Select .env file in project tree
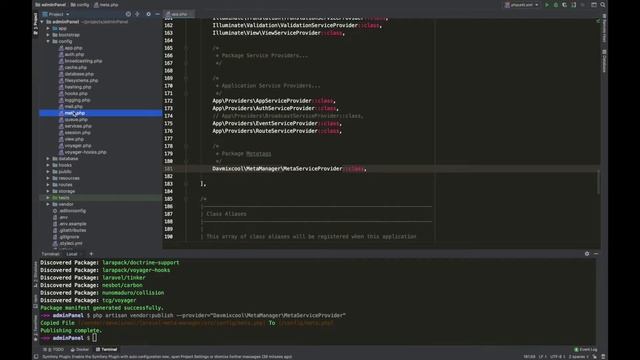This screenshot has width=640, height=360. [60, 218]
